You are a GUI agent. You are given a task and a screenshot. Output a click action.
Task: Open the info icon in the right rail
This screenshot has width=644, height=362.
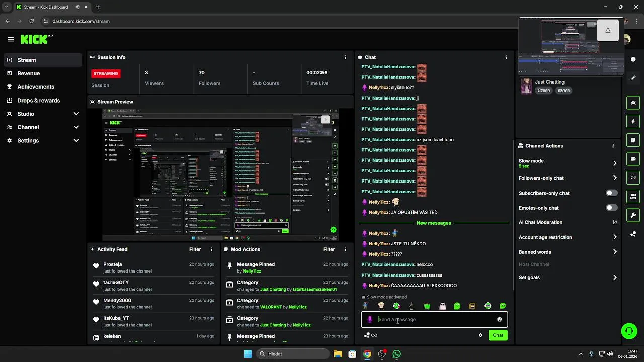click(633, 59)
